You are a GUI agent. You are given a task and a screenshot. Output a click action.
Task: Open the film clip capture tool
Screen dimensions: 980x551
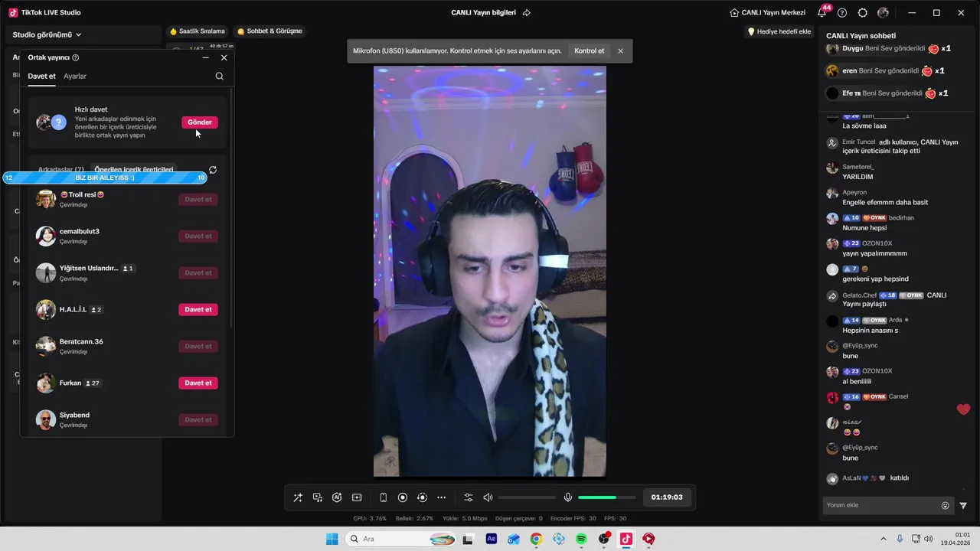pos(357,497)
